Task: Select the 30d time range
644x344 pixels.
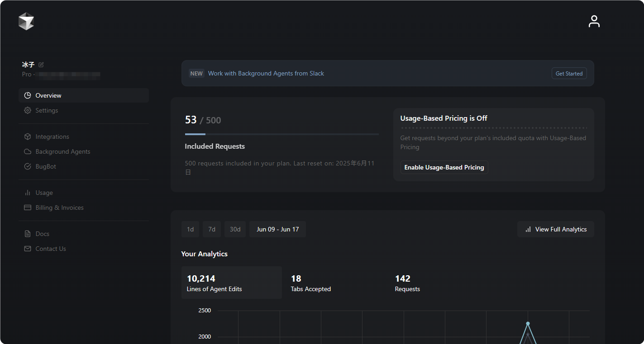Action: (235, 229)
